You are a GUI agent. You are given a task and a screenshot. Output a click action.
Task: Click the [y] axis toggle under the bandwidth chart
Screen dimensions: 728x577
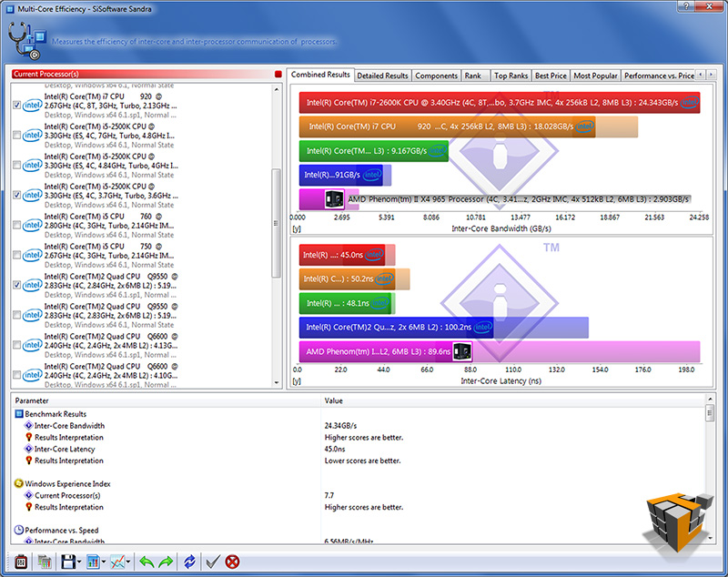(297, 228)
